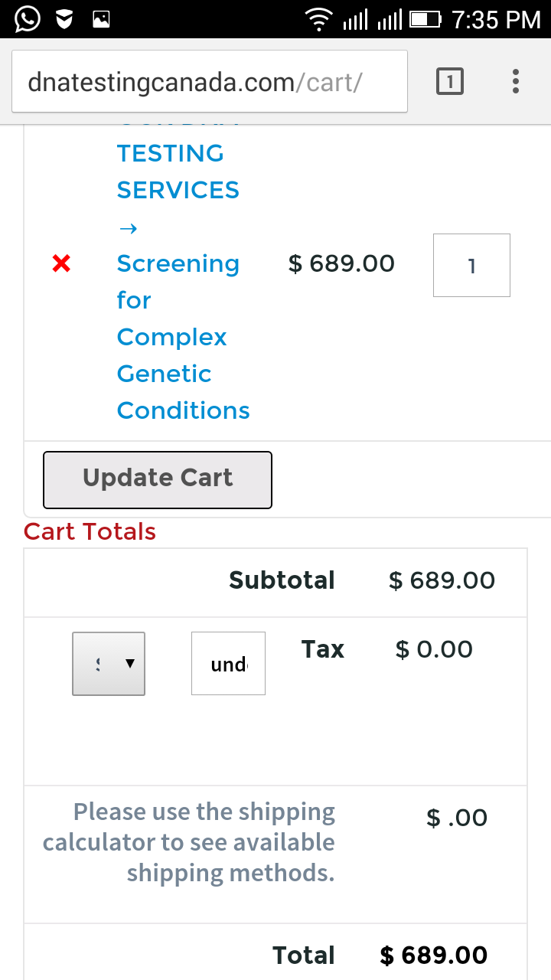551x980 pixels.
Task: Click the Update Cart button
Action: click(158, 479)
